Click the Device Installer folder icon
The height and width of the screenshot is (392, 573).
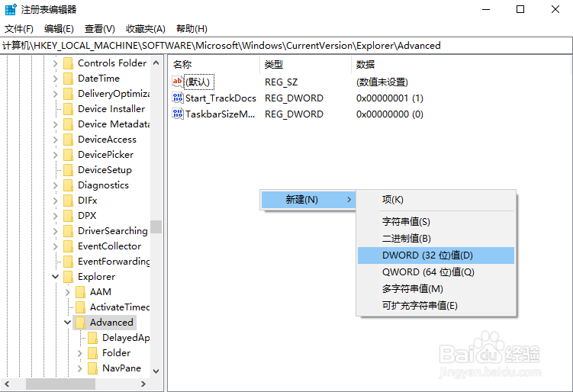(69, 109)
